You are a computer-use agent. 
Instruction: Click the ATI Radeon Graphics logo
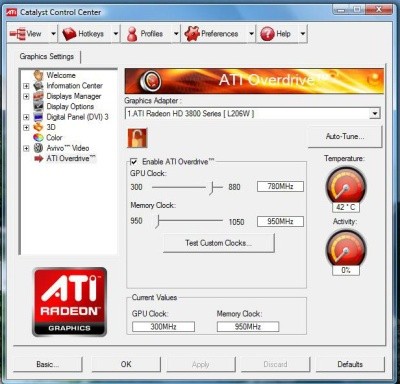click(x=69, y=302)
